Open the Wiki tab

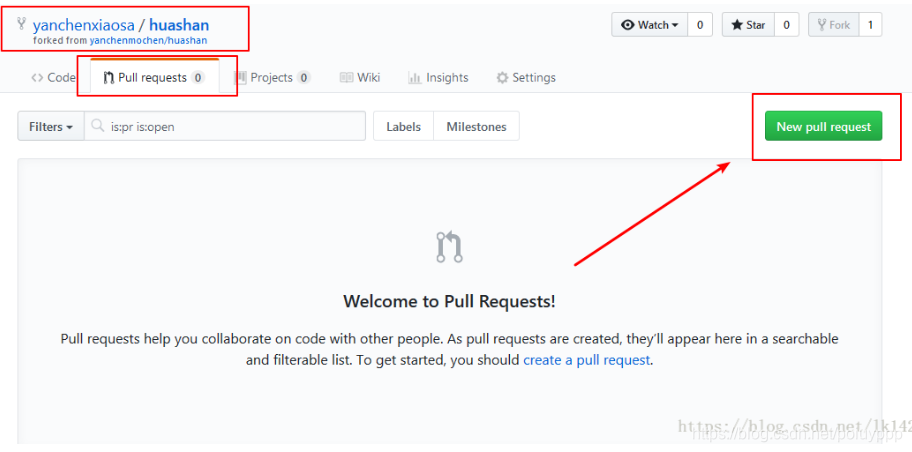(x=360, y=77)
